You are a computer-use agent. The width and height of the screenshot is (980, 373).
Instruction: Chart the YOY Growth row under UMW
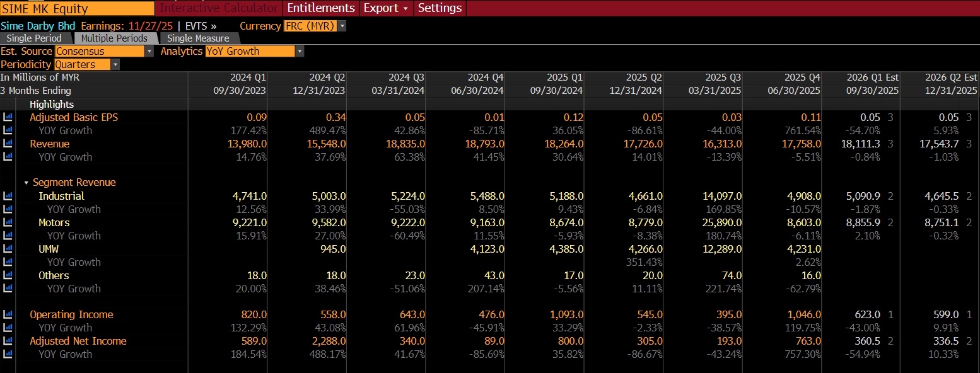point(8,262)
